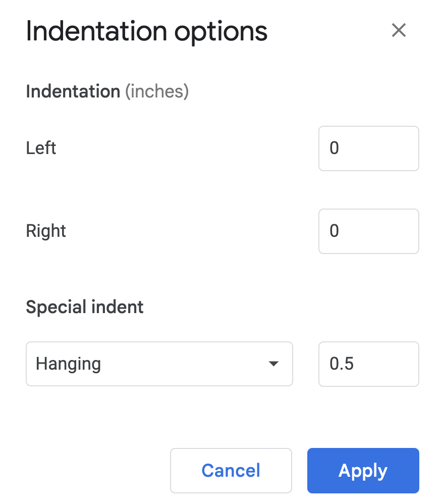Click the special indent 0.5 value field
The image size is (442, 504).
pyautogui.click(x=368, y=364)
